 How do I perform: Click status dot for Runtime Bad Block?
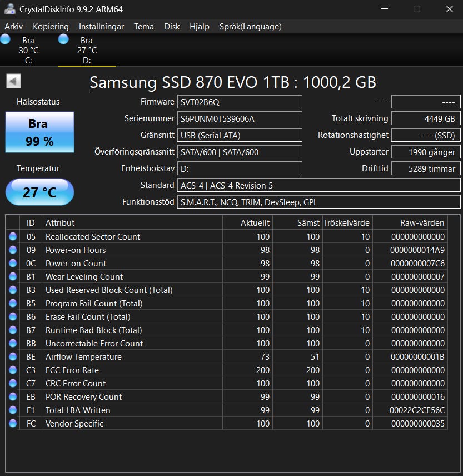pyautogui.click(x=13, y=330)
